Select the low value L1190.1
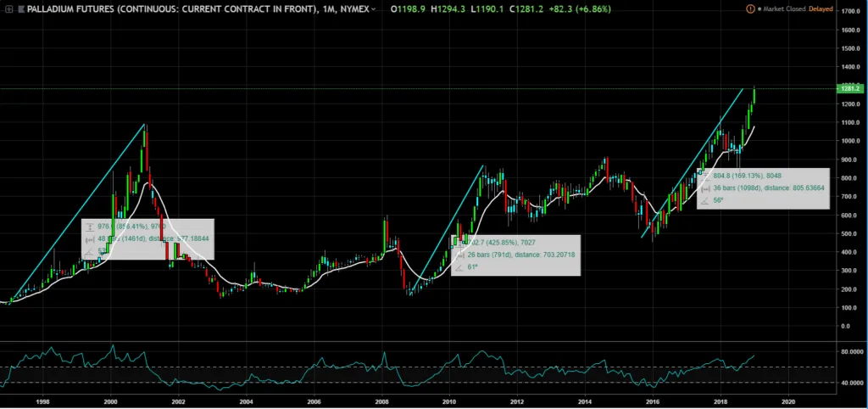Screen dimensions: 868x409 point(489,9)
